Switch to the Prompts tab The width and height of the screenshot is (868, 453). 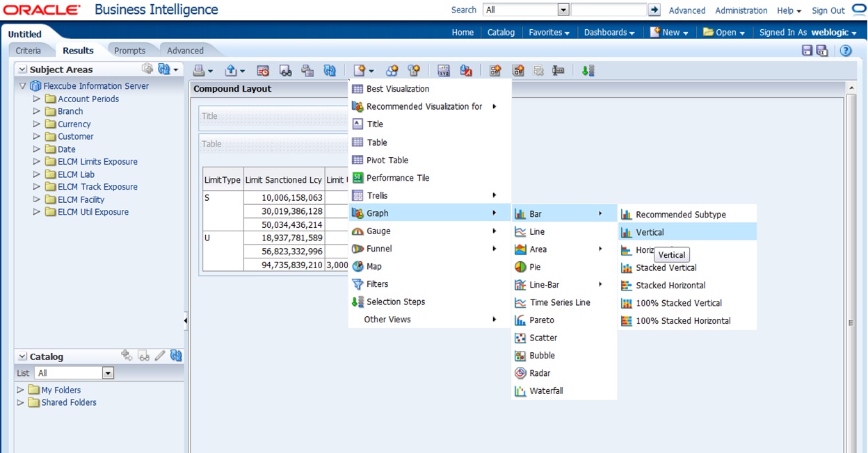click(x=130, y=51)
